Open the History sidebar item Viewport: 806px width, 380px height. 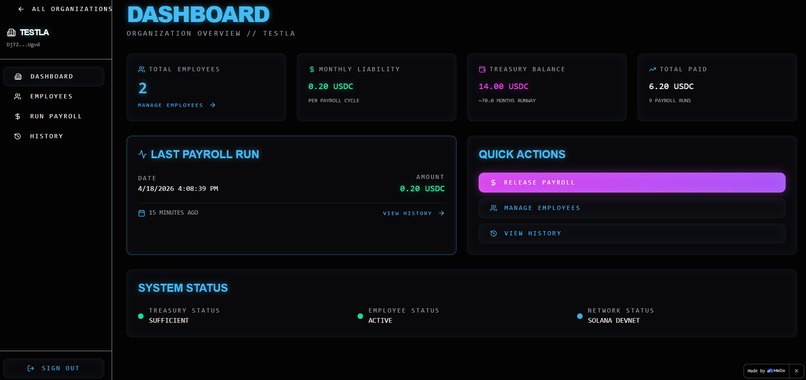[53, 136]
